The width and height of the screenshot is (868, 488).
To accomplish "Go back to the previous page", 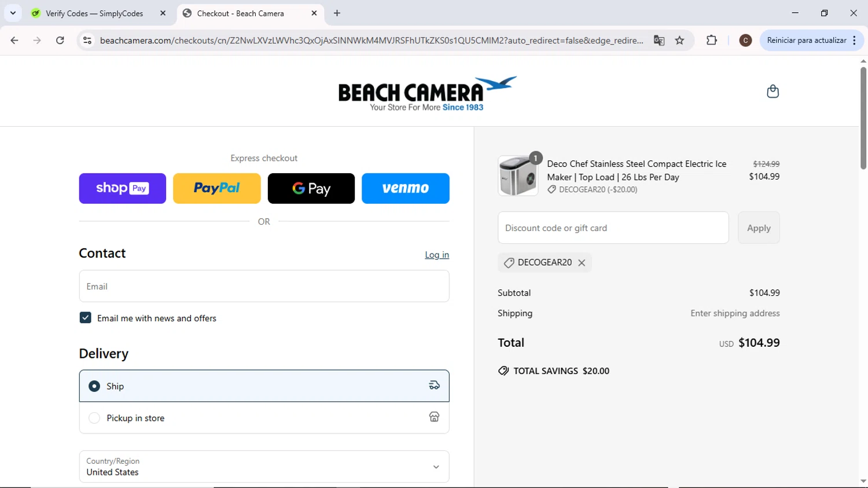I will coord(14,41).
